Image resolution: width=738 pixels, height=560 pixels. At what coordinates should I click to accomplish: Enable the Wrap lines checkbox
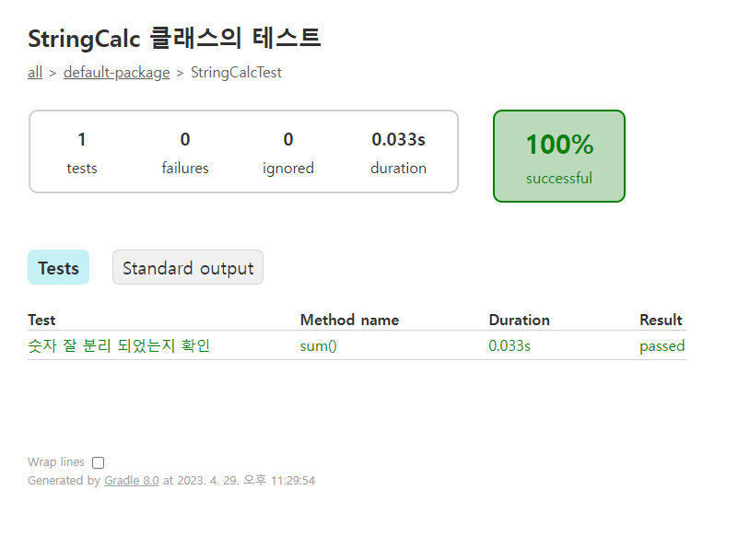pyautogui.click(x=98, y=463)
